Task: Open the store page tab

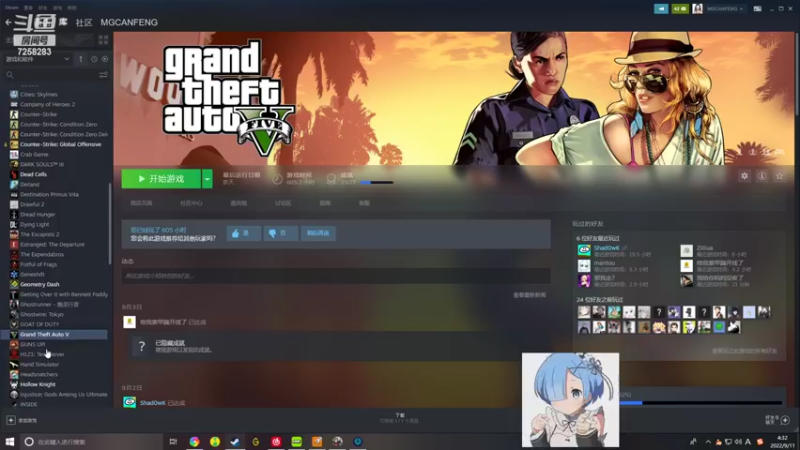Action: click(x=141, y=203)
